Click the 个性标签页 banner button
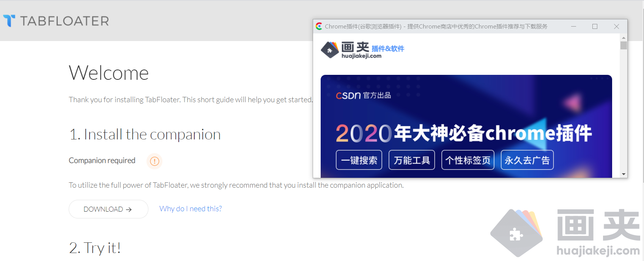This screenshot has width=644, height=261. click(x=468, y=160)
